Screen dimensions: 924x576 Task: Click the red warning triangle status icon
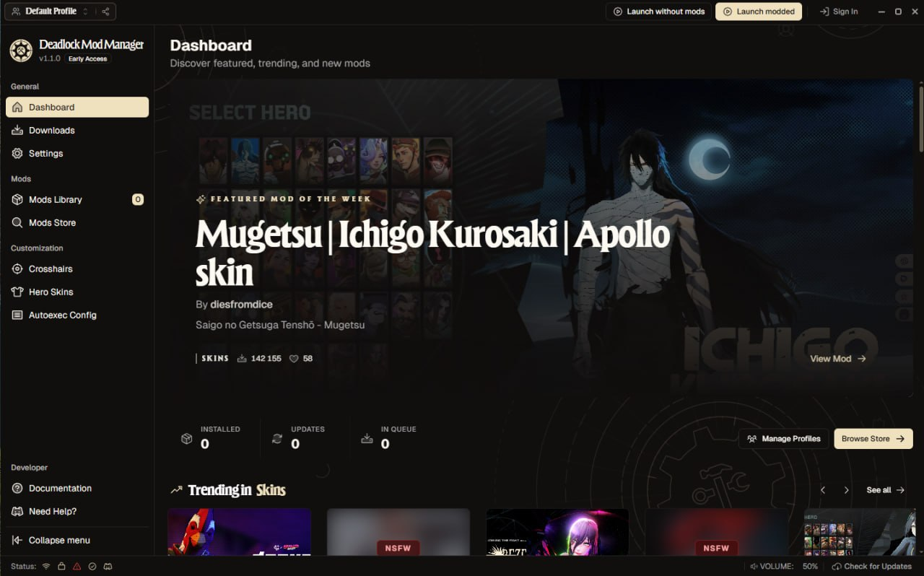pos(77,567)
